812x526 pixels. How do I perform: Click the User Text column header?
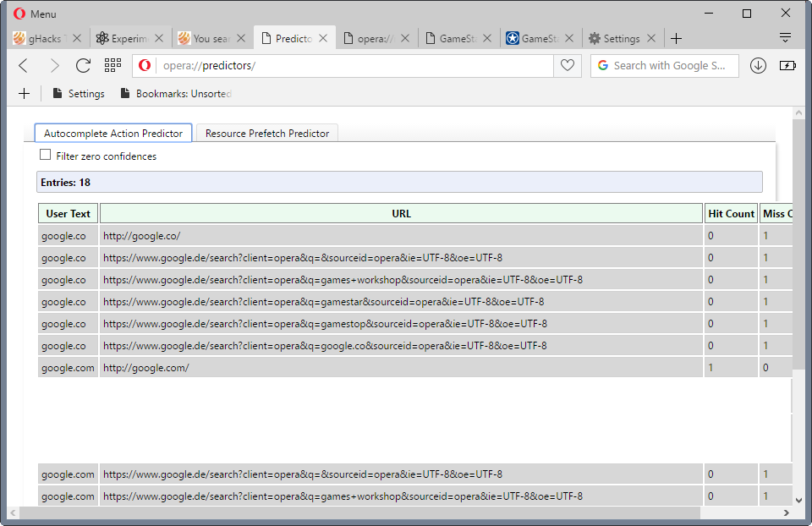click(x=68, y=213)
